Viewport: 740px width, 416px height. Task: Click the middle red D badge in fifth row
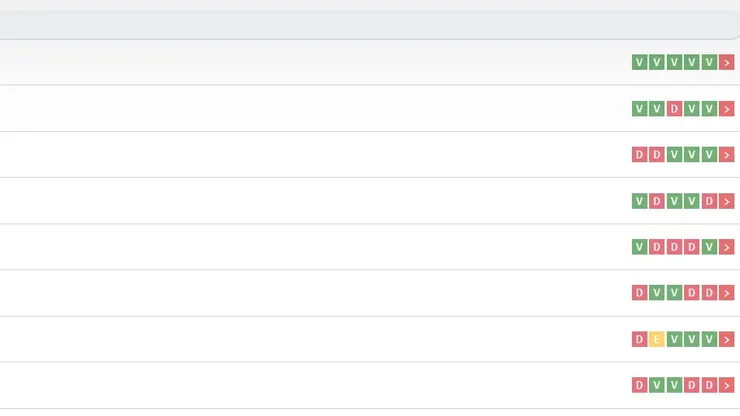tap(674, 247)
